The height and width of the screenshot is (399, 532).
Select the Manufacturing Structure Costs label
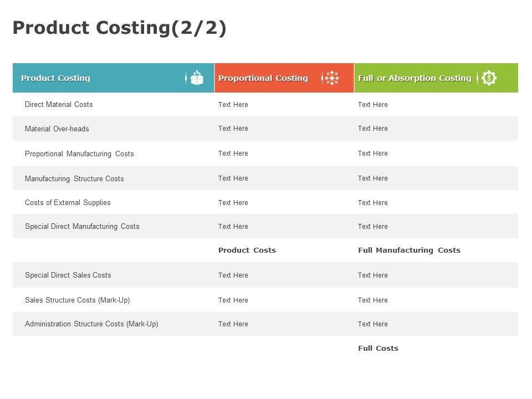(x=74, y=178)
